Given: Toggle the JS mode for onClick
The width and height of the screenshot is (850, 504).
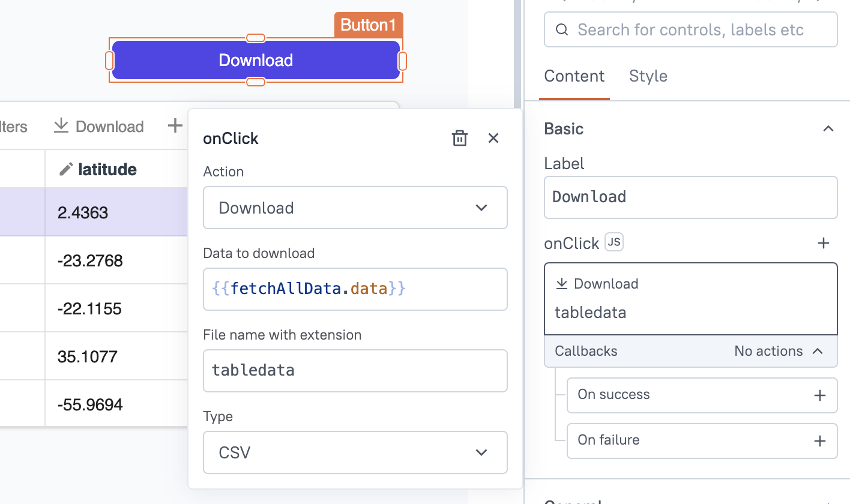Looking at the screenshot, I should [614, 242].
